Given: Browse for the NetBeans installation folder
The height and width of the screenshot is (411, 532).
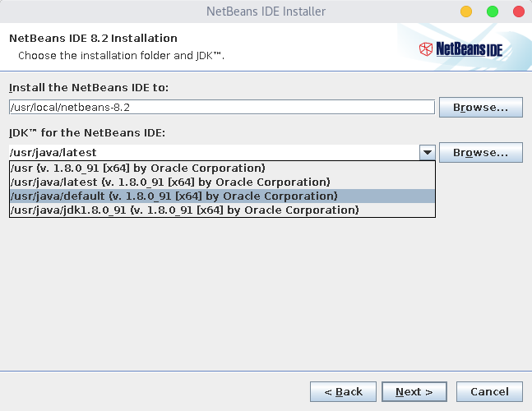Looking at the screenshot, I should [481, 107].
